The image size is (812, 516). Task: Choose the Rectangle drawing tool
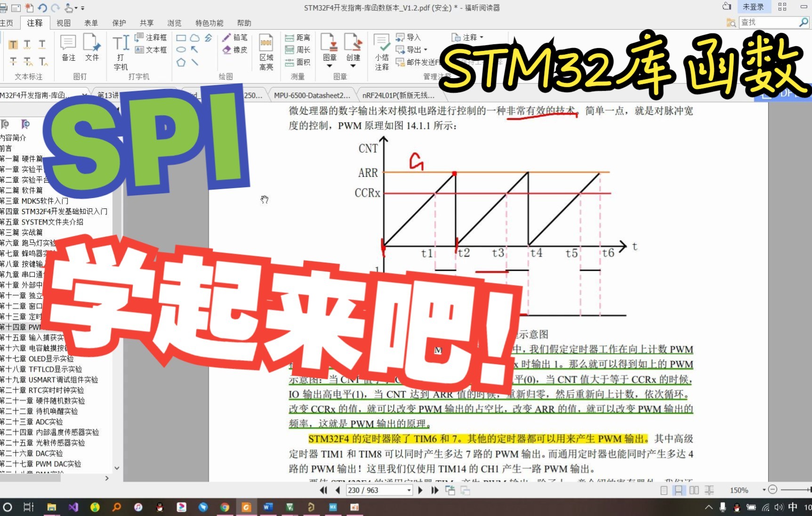pos(181,38)
